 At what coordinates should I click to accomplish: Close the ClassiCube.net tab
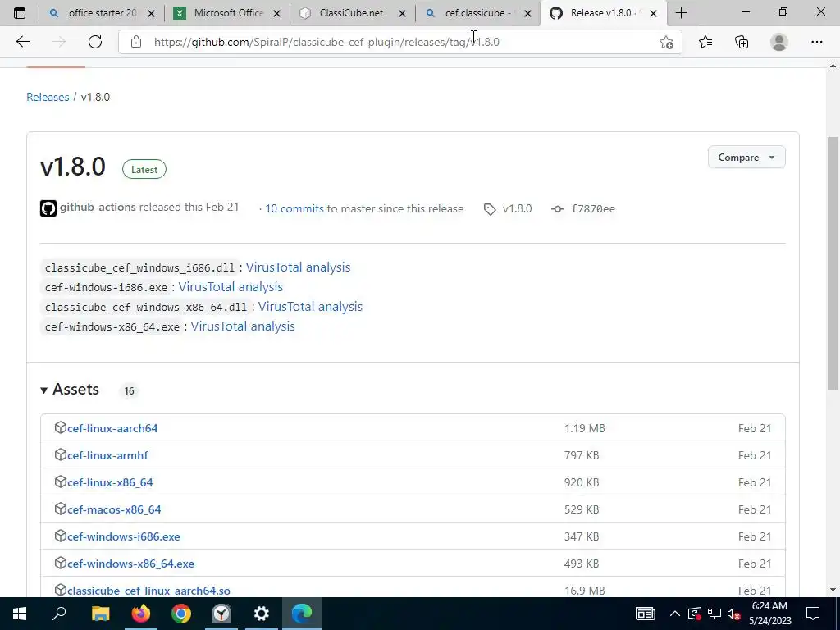click(x=402, y=13)
